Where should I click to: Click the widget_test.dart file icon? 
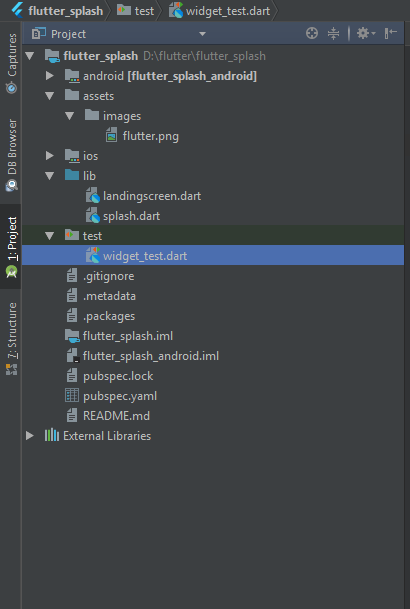93,255
